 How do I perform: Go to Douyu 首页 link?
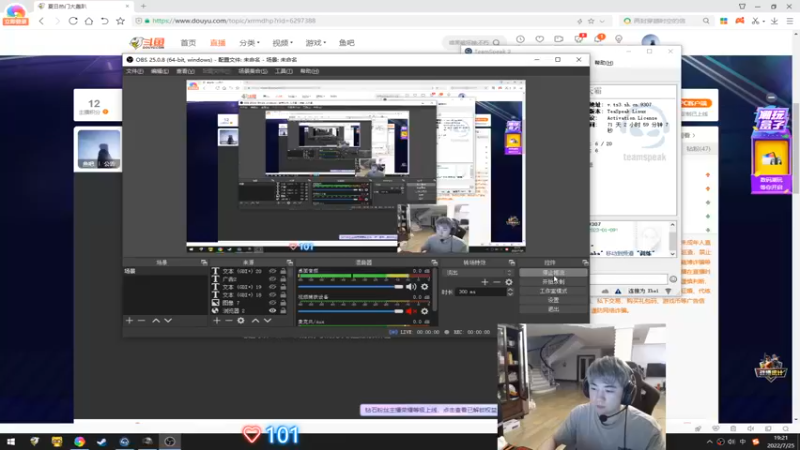188,43
